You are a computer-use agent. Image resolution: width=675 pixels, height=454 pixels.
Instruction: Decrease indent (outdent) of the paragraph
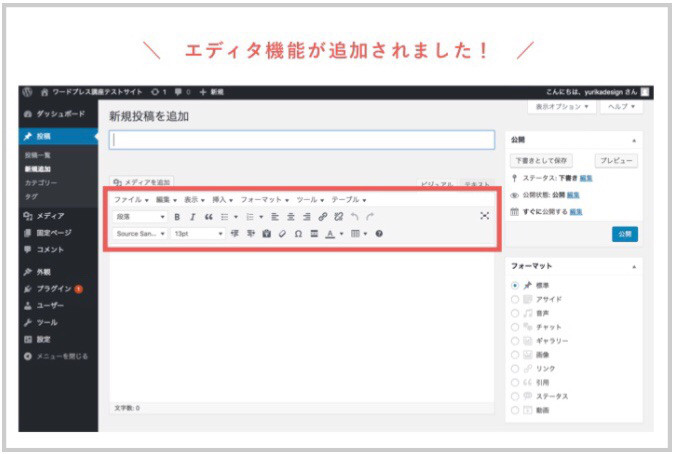point(235,234)
